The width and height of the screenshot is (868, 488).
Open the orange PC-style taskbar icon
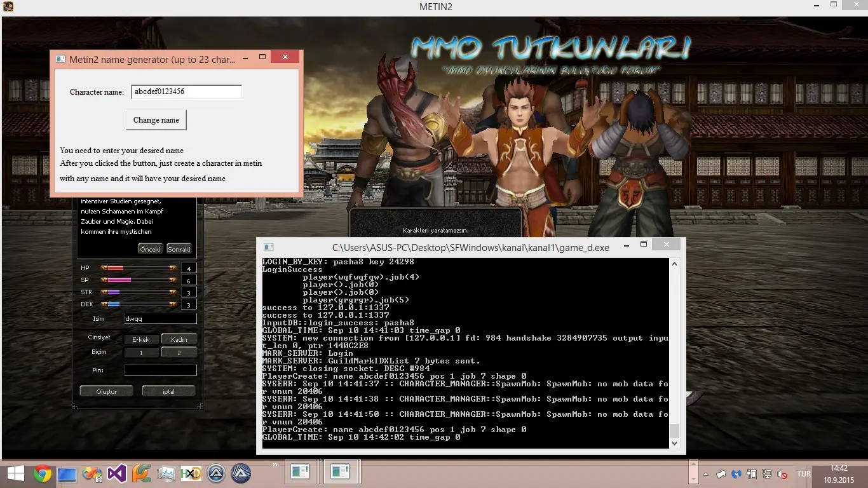coord(141,473)
